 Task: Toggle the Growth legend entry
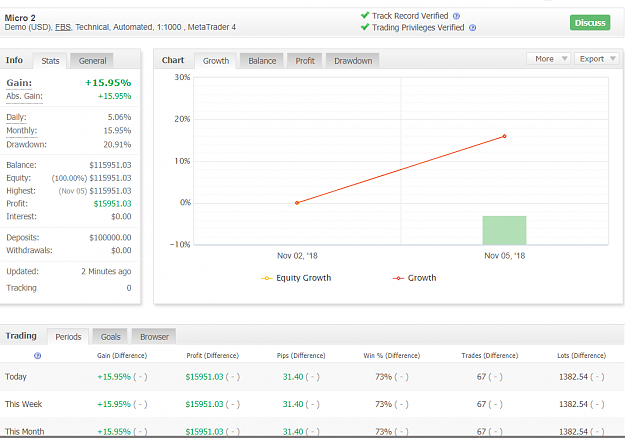[414, 278]
